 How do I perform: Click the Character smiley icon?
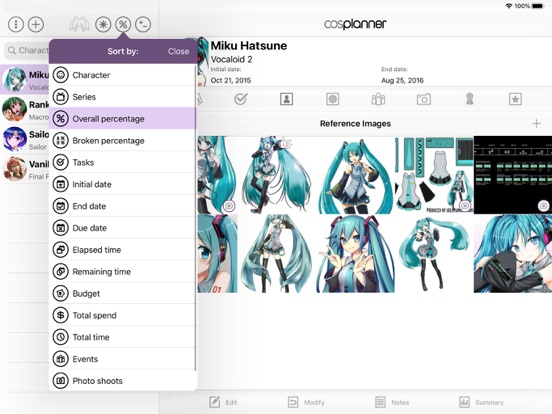(x=61, y=75)
